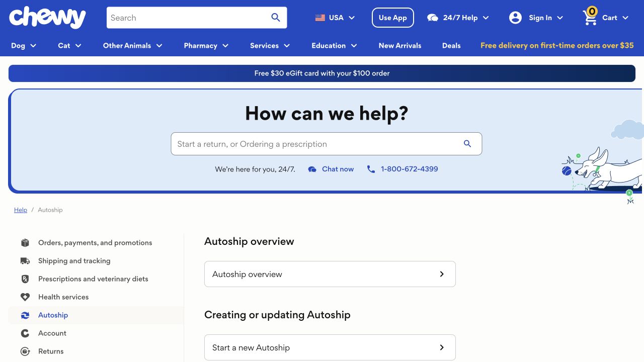Screen dimensions: 644x362
Task: Expand the Cat menu chevron
Action: pos(78,46)
